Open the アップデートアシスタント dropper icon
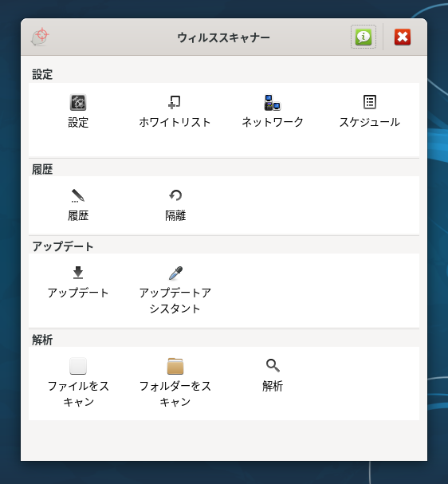This screenshot has height=484, width=448. (175, 273)
